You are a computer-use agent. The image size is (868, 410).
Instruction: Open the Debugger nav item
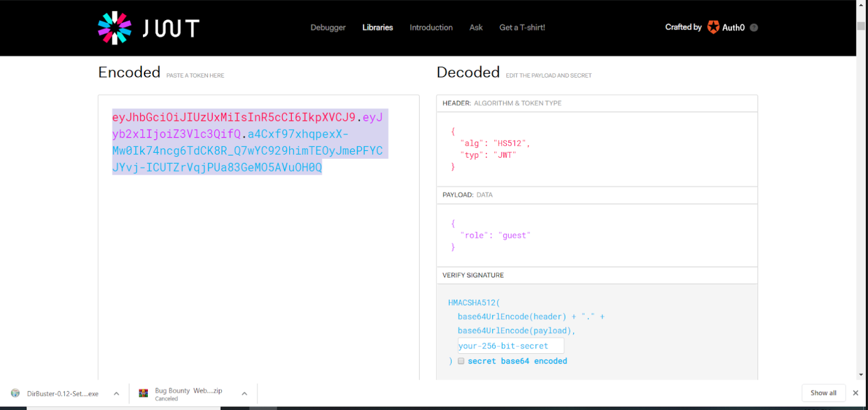point(328,27)
